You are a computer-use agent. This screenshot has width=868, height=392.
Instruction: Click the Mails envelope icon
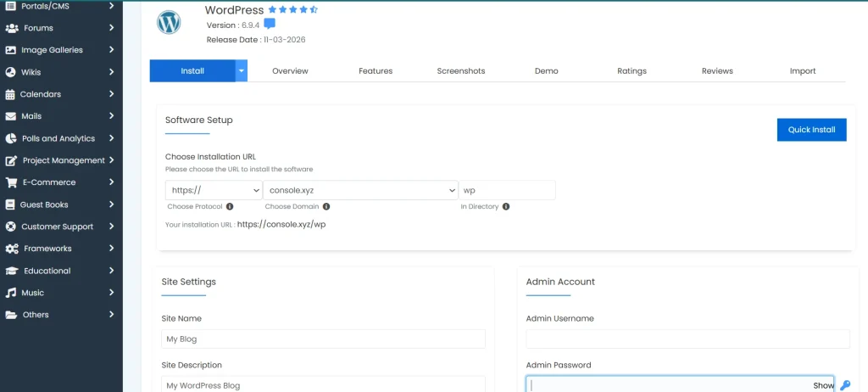[x=10, y=116]
